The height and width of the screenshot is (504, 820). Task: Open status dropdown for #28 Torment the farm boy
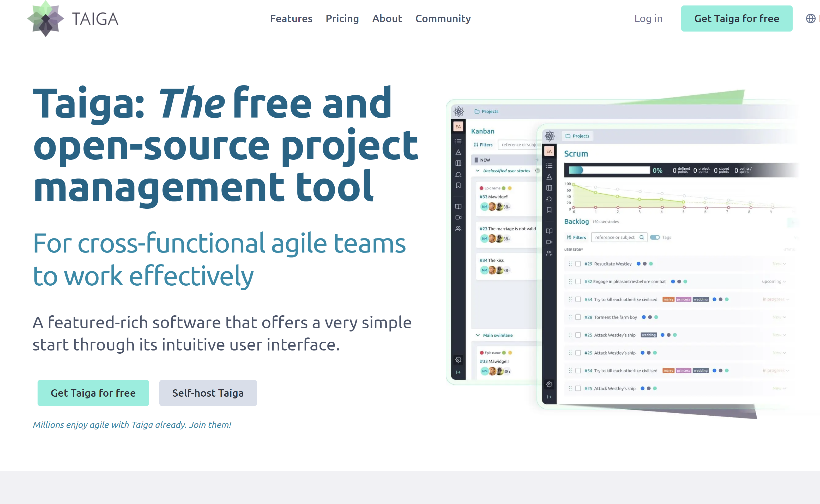[x=779, y=317]
